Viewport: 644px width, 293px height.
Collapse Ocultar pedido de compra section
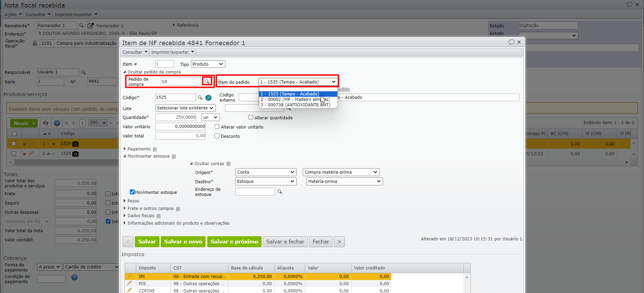pyautogui.click(x=152, y=72)
